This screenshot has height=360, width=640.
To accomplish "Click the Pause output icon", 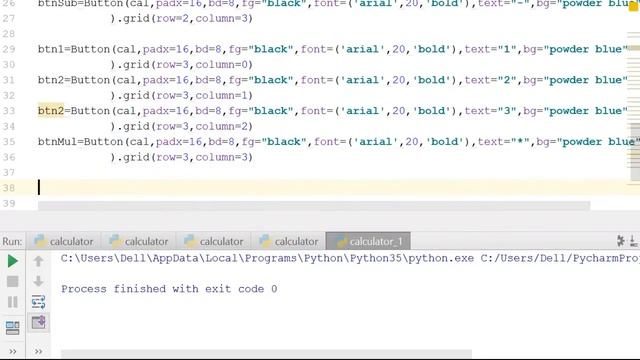I will click(x=13, y=302).
